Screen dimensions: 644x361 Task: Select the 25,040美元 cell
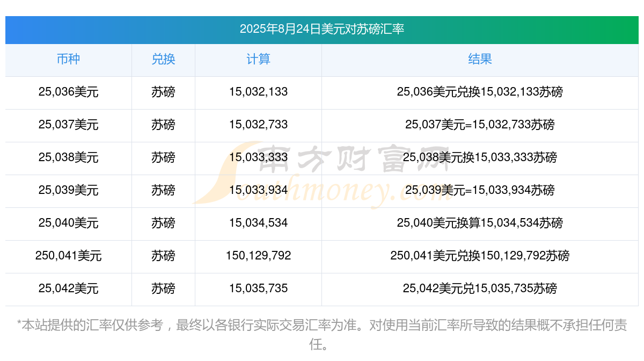click(x=68, y=223)
